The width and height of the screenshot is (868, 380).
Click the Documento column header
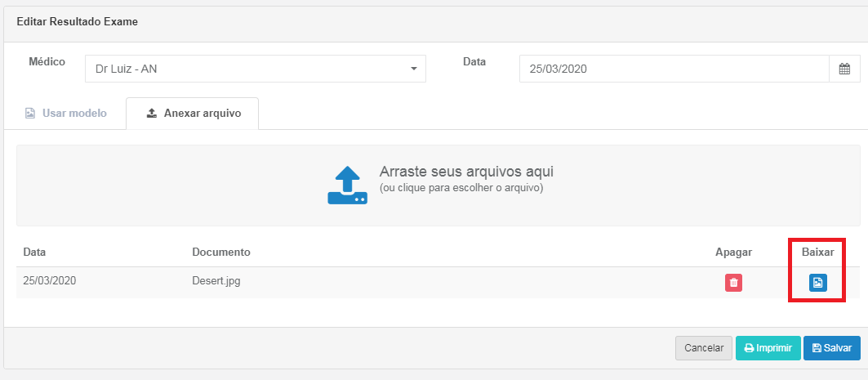[220, 252]
